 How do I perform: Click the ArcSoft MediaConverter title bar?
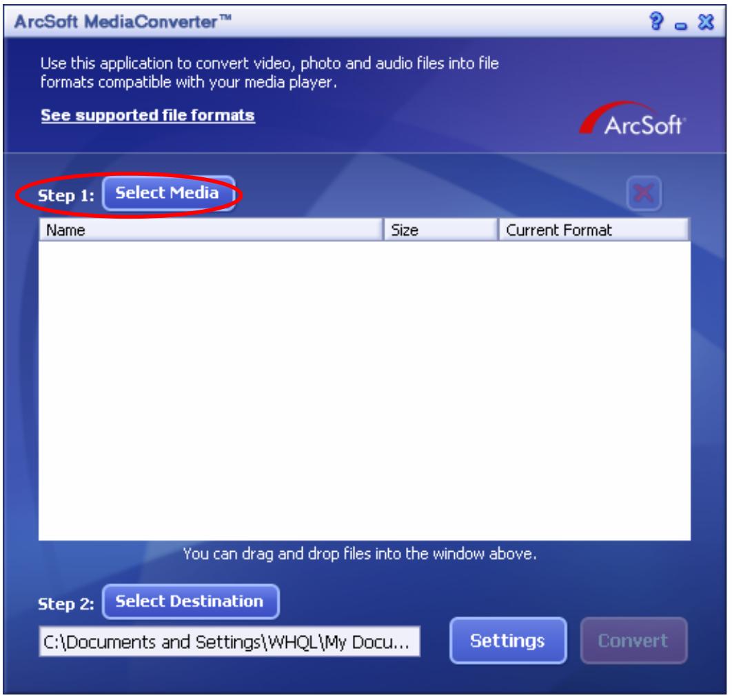(327, 21)
